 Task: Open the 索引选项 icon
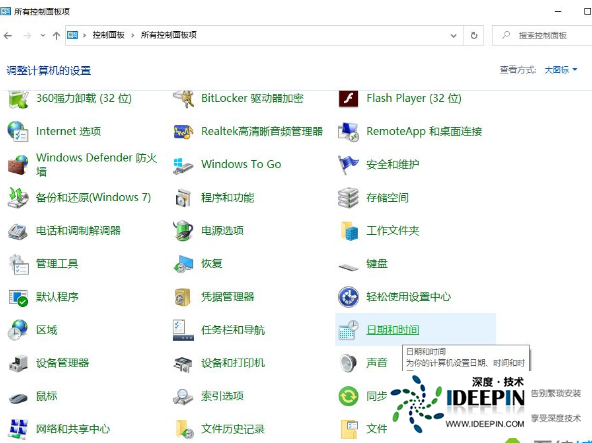(183, 397)
